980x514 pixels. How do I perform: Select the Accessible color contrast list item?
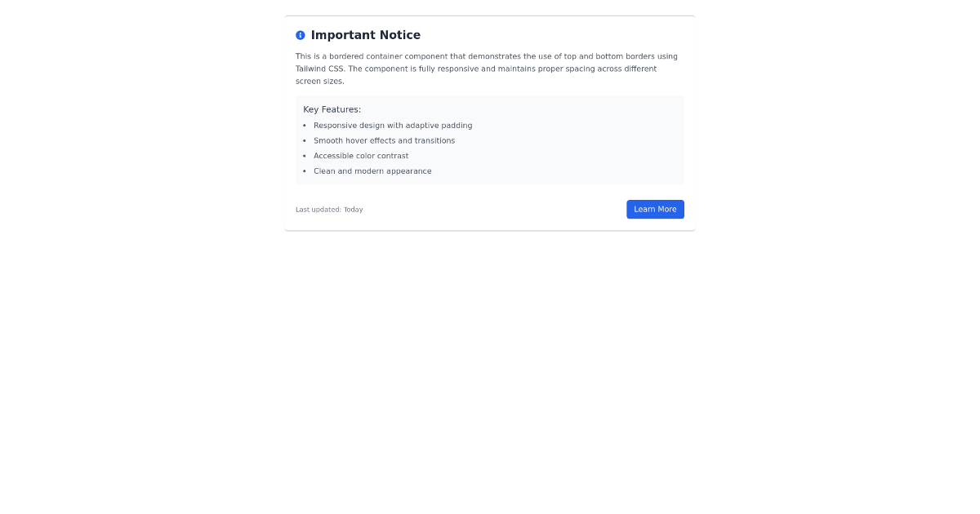click(x=362, y=156)
